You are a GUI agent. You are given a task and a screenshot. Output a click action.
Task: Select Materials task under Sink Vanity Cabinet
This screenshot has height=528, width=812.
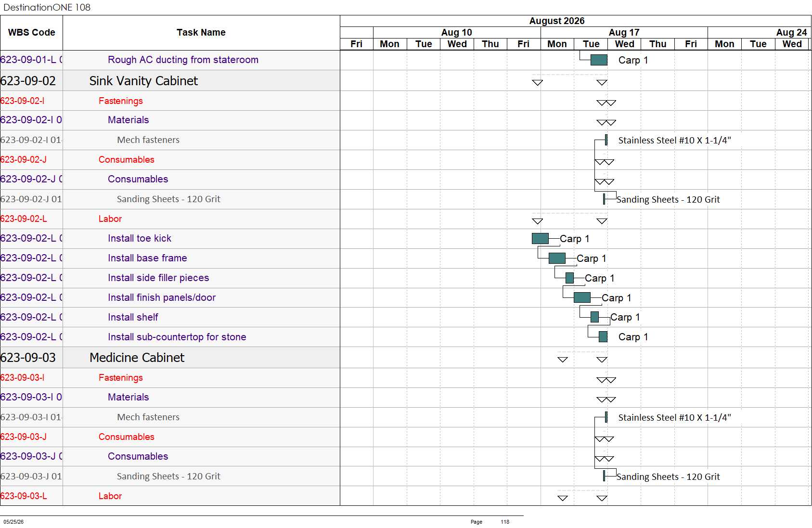point(128,120)
